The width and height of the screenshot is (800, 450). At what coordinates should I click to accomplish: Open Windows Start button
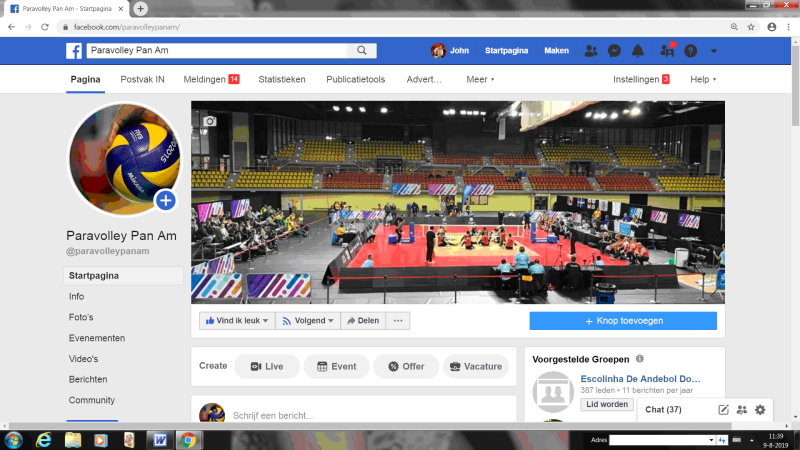coord(13,440)
